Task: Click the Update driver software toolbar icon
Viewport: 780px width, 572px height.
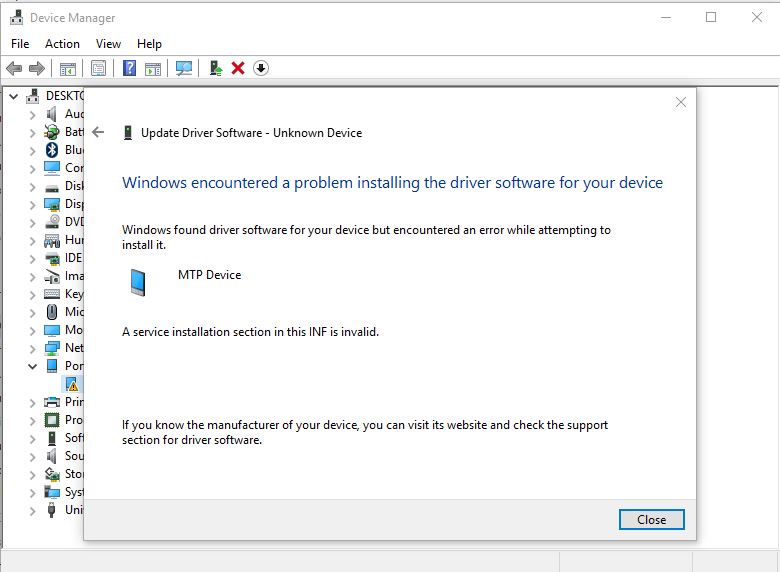Action: 215,68
